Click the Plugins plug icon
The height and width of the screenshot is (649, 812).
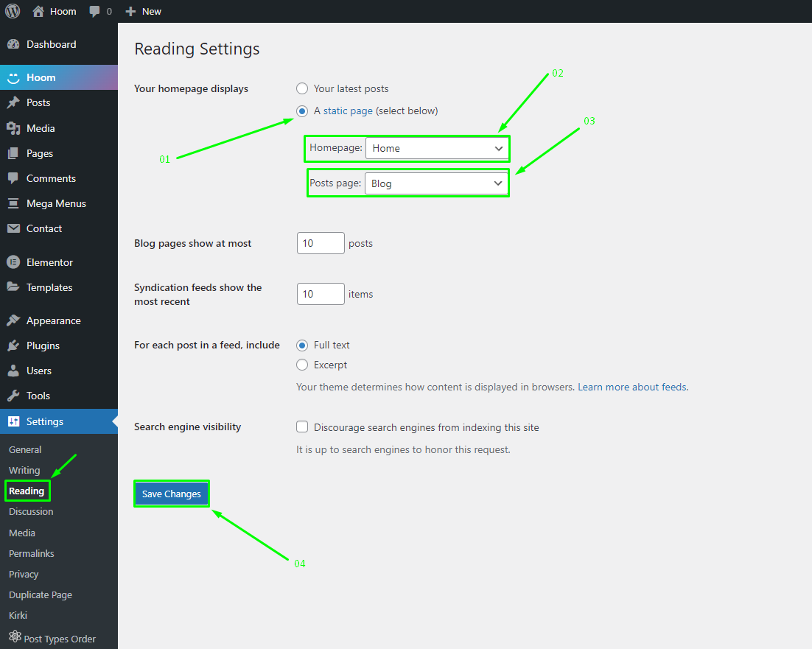pyautogui.click(x=13, y=345)
